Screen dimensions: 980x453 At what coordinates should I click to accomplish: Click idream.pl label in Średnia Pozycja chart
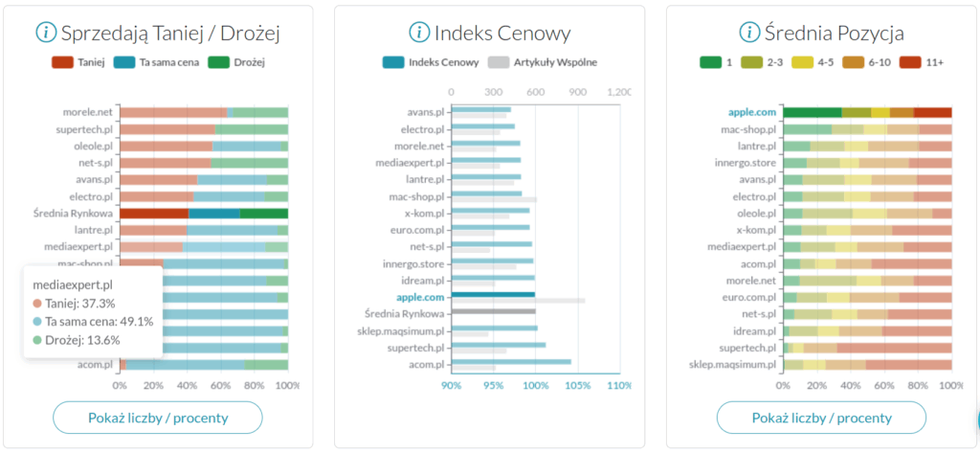pos(754,330)
